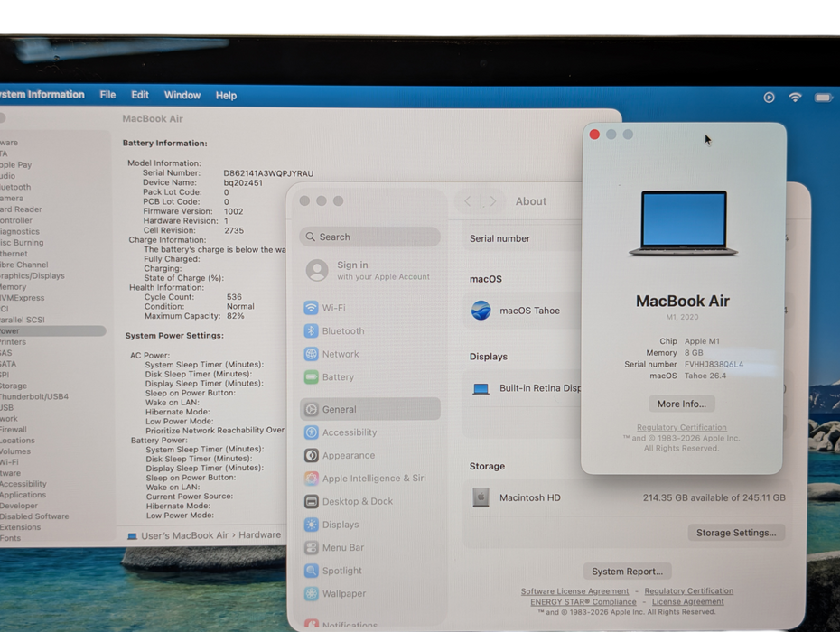
Task: Click the screen recording icon in menu bar
Action: tap(769, 98)
